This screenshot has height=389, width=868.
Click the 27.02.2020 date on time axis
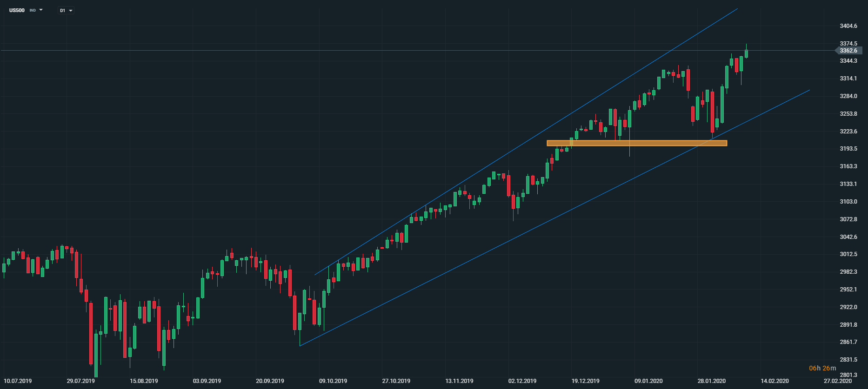click(838, 381)
